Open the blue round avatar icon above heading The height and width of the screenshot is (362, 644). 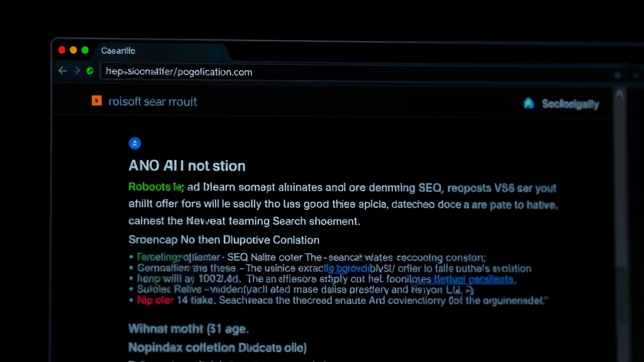135,143
